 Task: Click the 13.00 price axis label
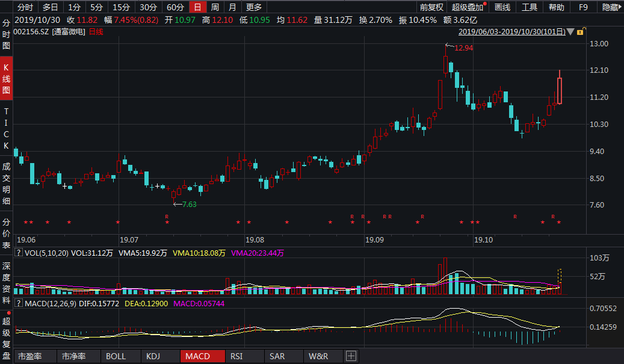coord(599,44)
